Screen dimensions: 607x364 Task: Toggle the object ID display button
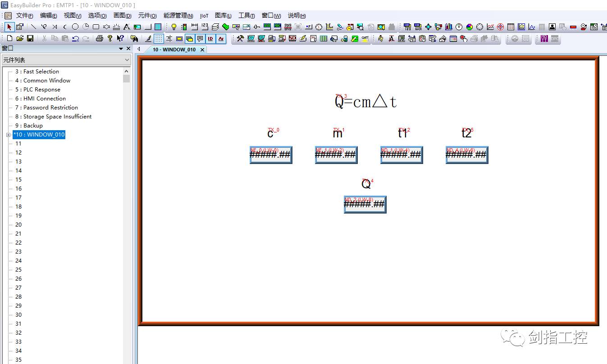click(210, 39)
